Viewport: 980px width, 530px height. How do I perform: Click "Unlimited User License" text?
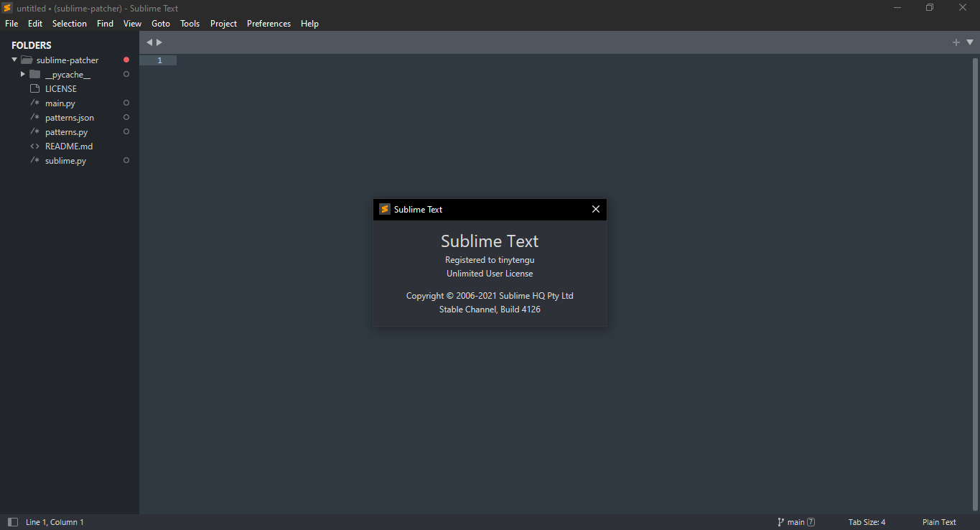tap(490, 273)
